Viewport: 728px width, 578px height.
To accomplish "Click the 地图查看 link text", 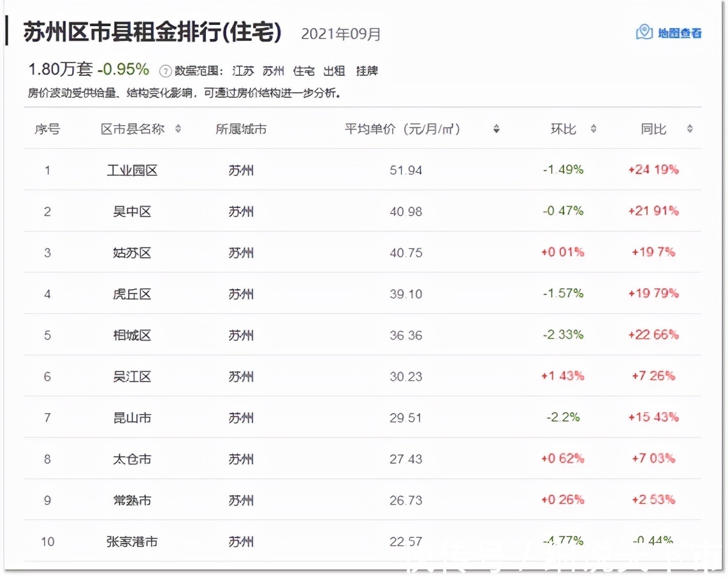I will [x=680, y=33].
